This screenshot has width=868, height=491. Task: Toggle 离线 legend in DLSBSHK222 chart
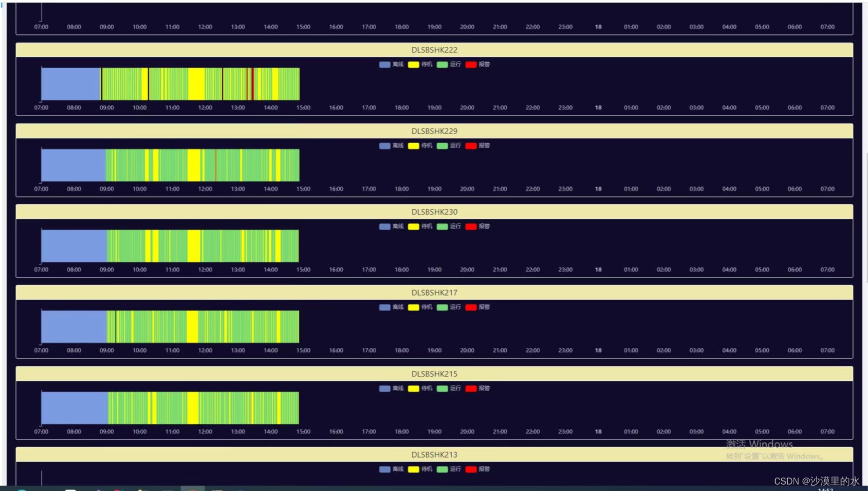coord(392,64)
